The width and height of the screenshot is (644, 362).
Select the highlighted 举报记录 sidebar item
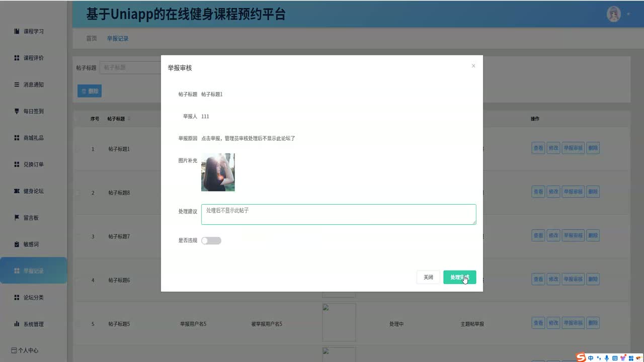point(33,270)
